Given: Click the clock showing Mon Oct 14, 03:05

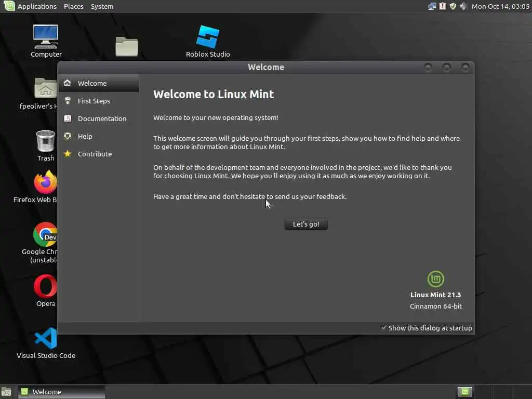Looking at the screenshot, I should click(x=500, y=6).
